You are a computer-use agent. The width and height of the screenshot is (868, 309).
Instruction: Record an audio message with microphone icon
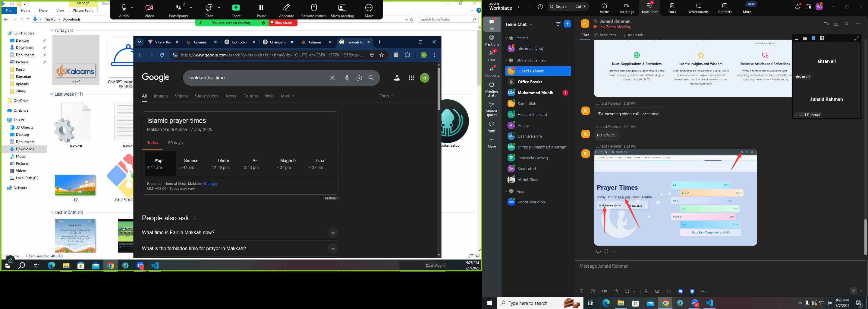click(646, 291)
